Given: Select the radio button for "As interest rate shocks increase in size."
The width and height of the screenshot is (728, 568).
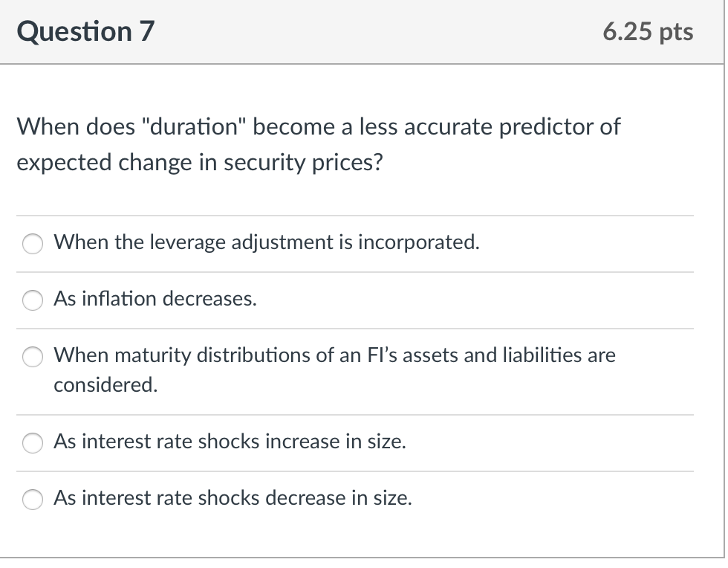Looking at the screenshot, I should tap(32, 443).
